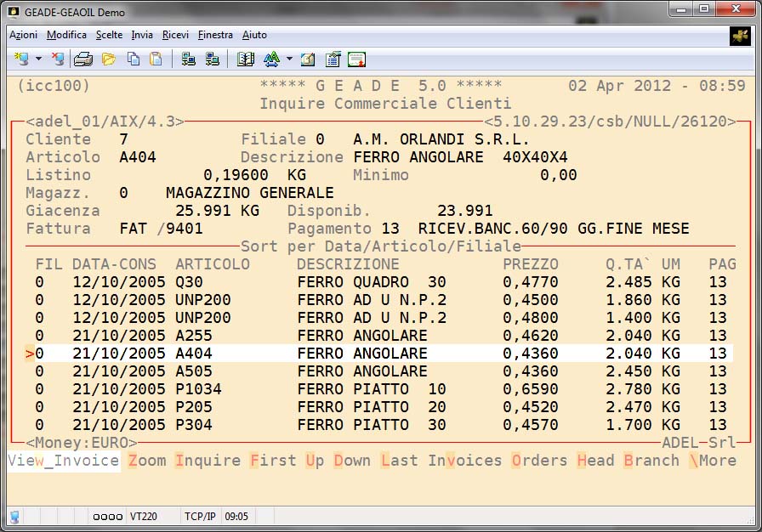Click the certificate icon in toolbar
Viewport: 762px width, 532px height.
point(356,59)
